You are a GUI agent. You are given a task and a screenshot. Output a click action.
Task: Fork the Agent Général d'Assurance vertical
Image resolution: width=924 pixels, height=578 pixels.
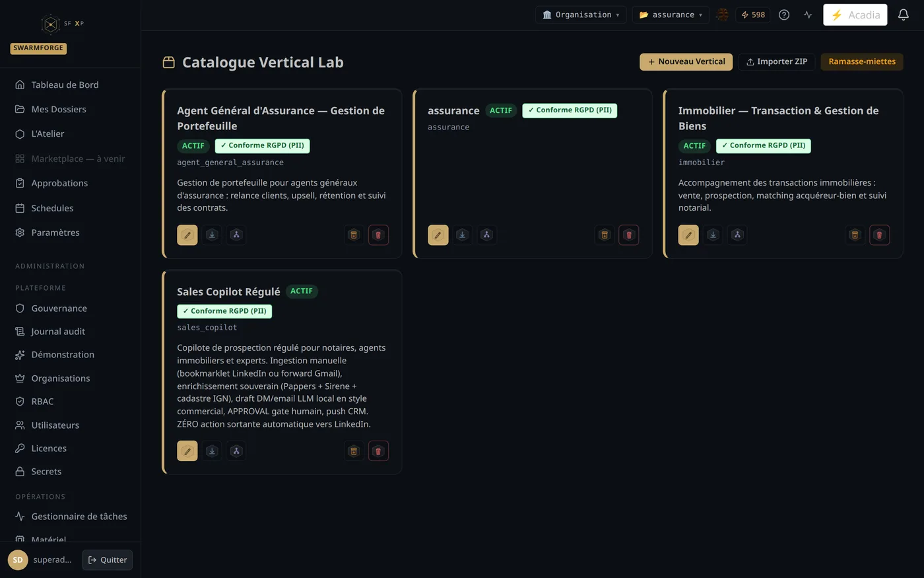pos(236,235)
